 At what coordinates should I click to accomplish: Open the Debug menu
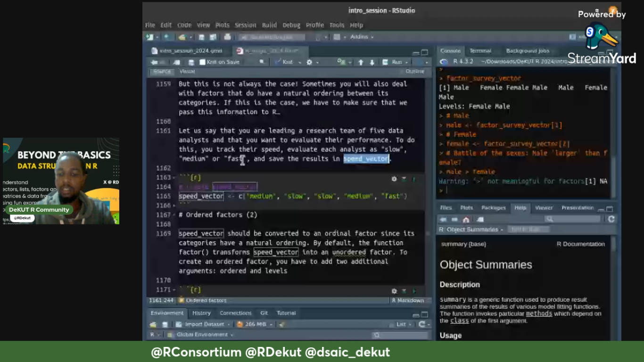coord(291,25)
